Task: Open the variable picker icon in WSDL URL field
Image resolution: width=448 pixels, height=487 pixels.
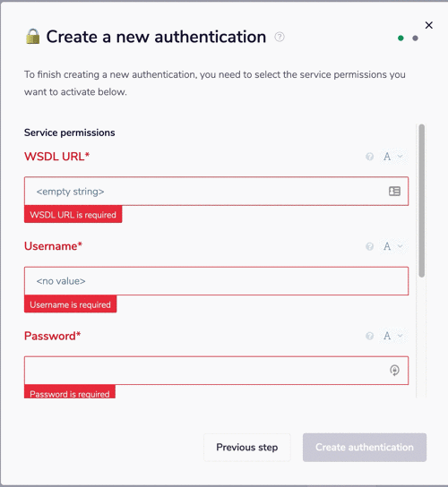Action: (x=394, y=191)
